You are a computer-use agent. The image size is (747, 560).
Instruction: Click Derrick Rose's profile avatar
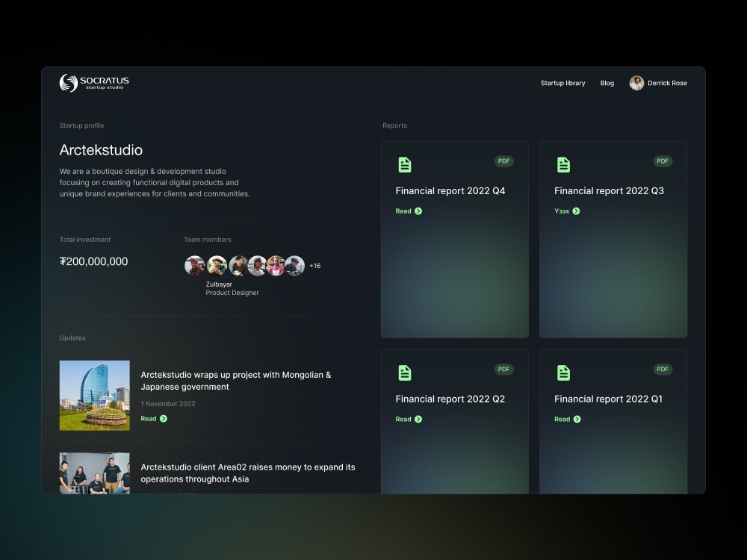636,83
